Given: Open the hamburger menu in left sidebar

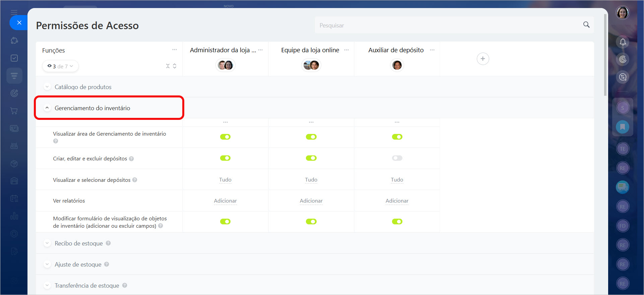Looking at the screenshot, I should 14,12.
